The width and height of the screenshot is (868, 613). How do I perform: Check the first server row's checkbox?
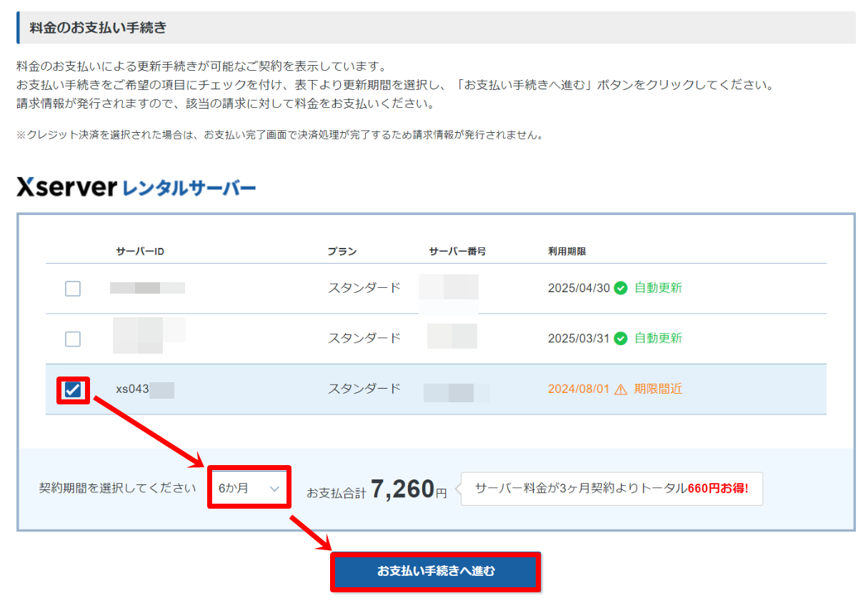click(72, 288)
